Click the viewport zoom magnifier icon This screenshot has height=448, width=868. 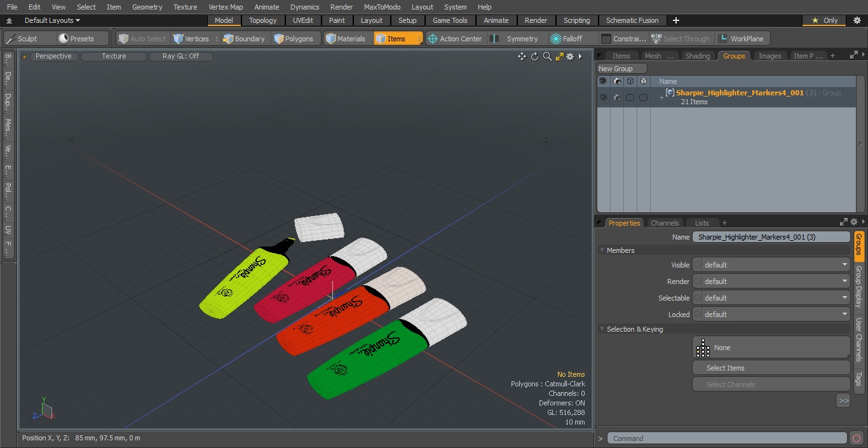coord(547,57)
